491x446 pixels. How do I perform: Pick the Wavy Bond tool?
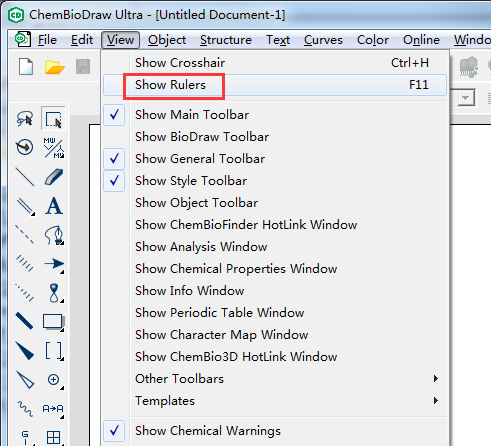(25, 409)
